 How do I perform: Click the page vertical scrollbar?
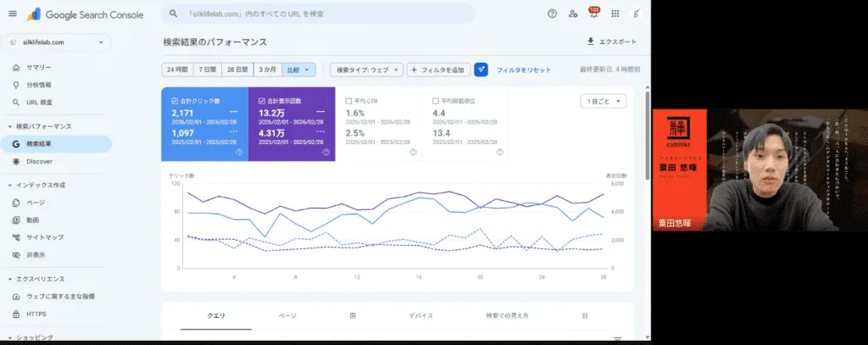pyautogui.click(x=648, y=136)
